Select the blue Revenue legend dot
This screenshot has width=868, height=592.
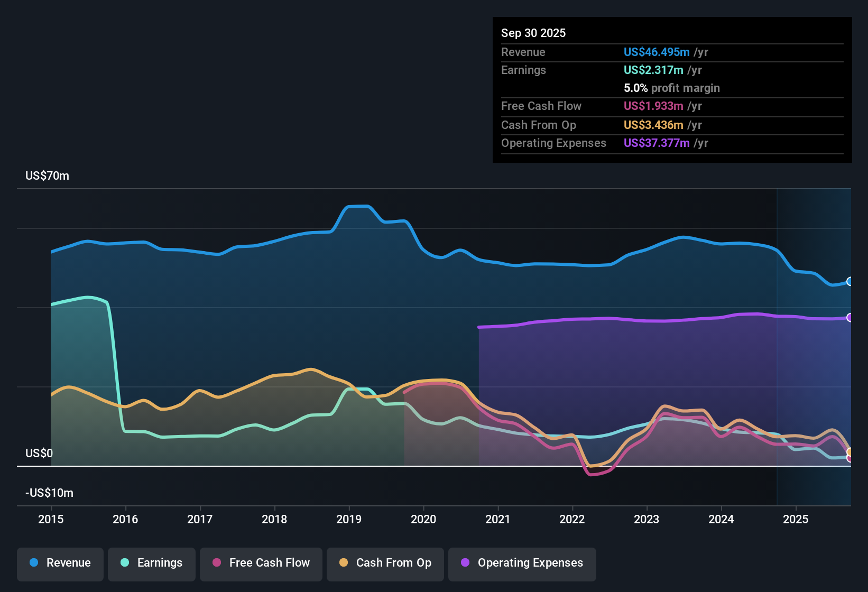34,563
